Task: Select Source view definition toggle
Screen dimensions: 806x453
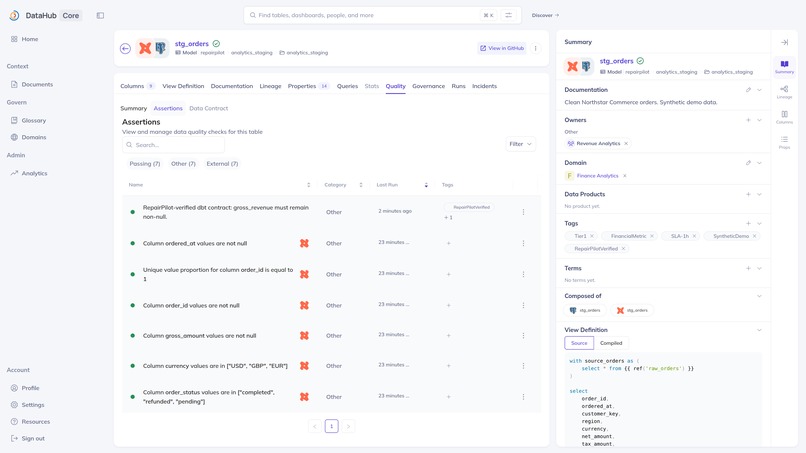Action: click(579, 343)
